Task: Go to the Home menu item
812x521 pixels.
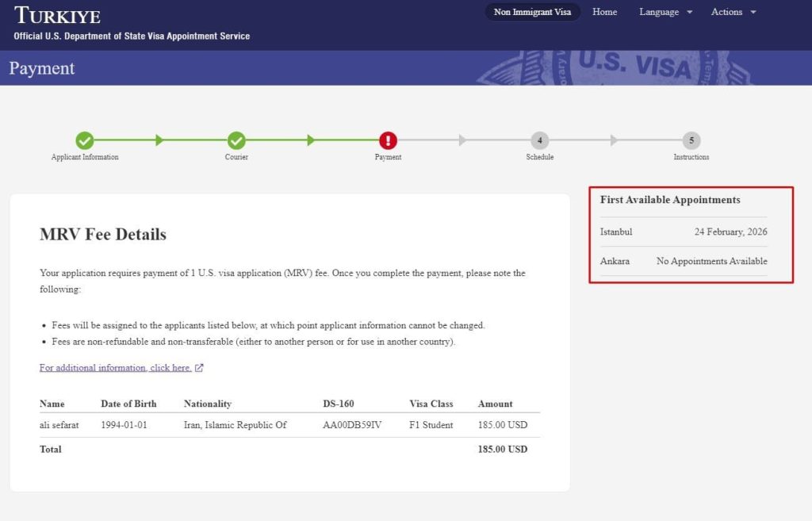Action: [604, 12]
